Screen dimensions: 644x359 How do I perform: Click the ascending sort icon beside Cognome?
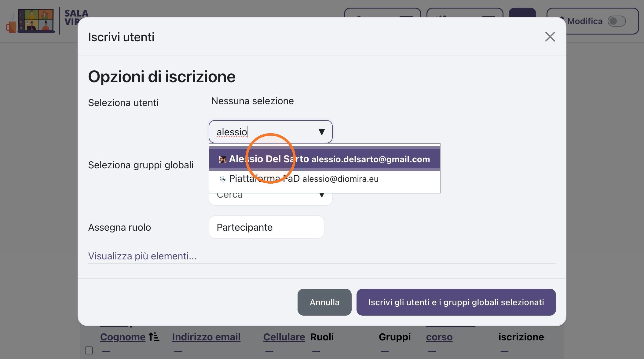(154, 337)
